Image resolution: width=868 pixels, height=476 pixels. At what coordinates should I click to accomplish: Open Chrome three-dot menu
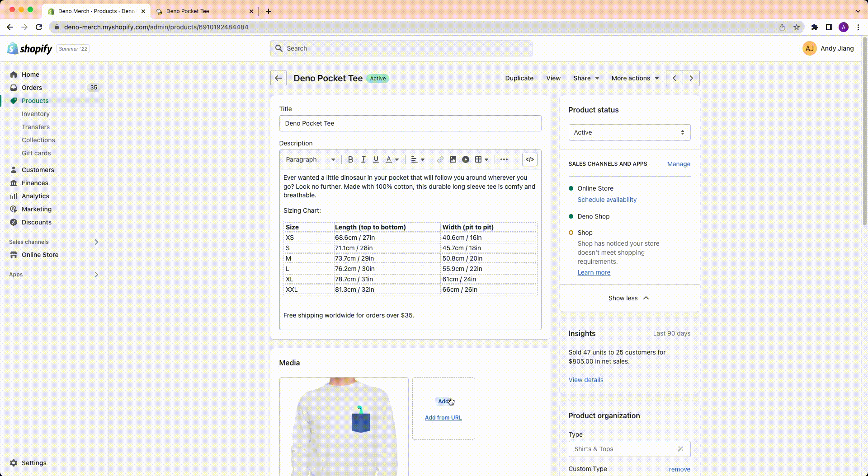point(858,27)
